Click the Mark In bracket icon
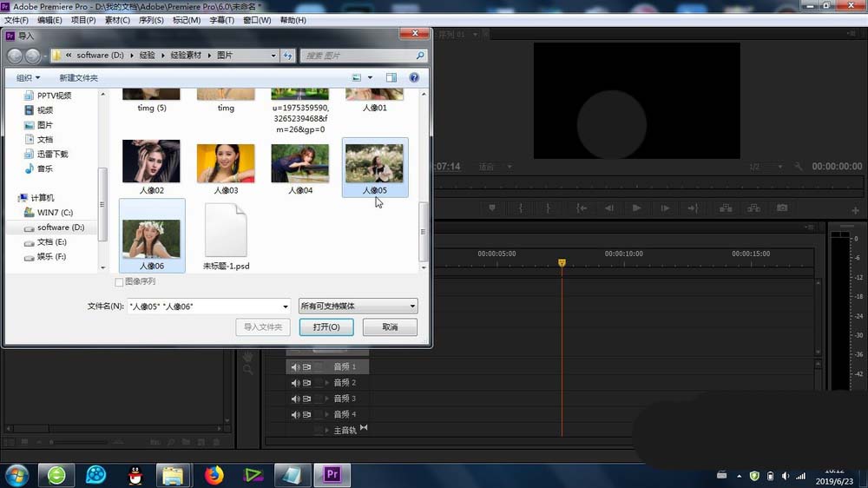The width and height of the screenshot is (868, 488). tap(520, 208)
